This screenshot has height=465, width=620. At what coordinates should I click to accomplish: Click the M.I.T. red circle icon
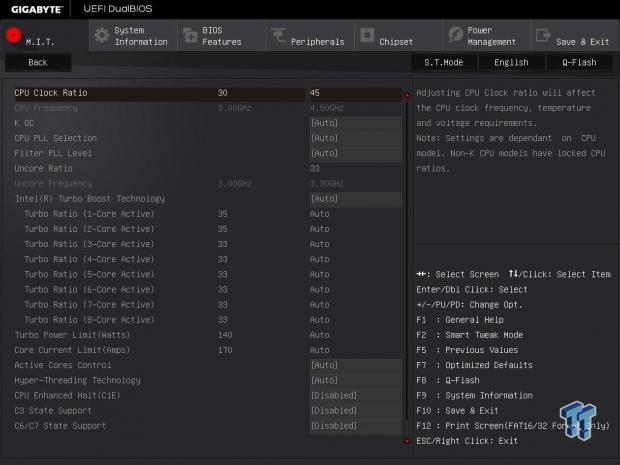(x=13, y=36)
